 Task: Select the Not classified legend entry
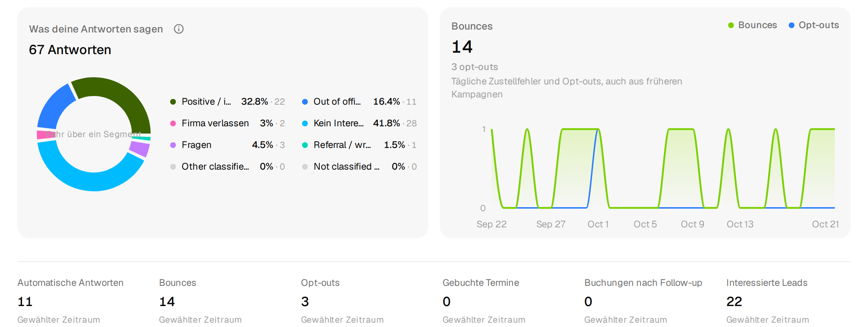tap(359, 167)
